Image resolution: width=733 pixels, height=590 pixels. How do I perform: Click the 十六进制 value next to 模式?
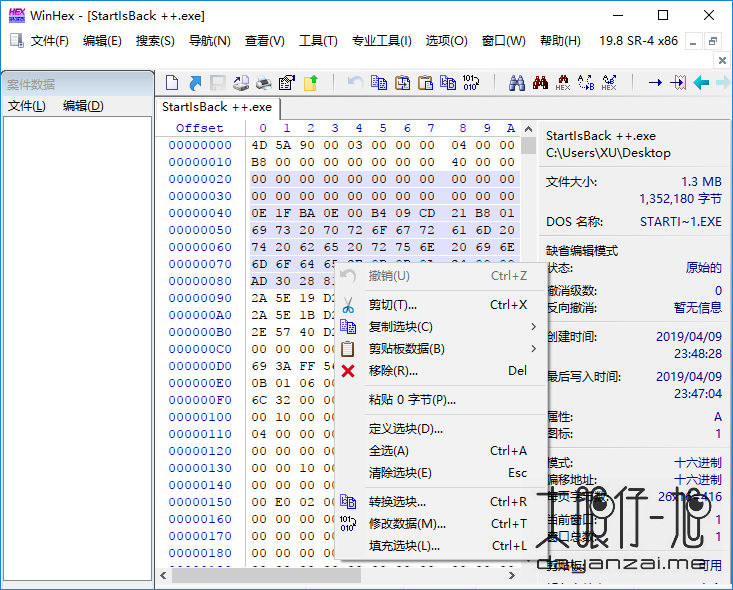coord(698,463)
